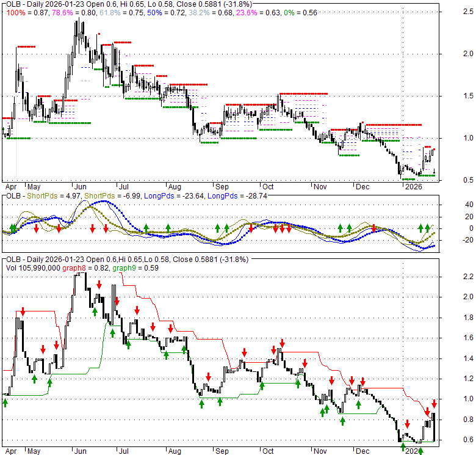Click the 'Nov' label on top chart time axis
Image resolution: width=476 pixels, height=455 pixels.
(x=320, y=187)
